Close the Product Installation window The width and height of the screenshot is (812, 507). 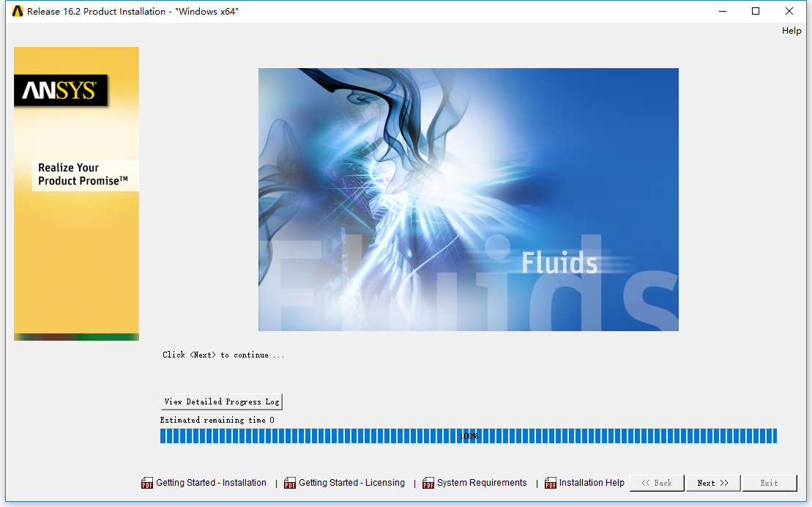point(789,11)
